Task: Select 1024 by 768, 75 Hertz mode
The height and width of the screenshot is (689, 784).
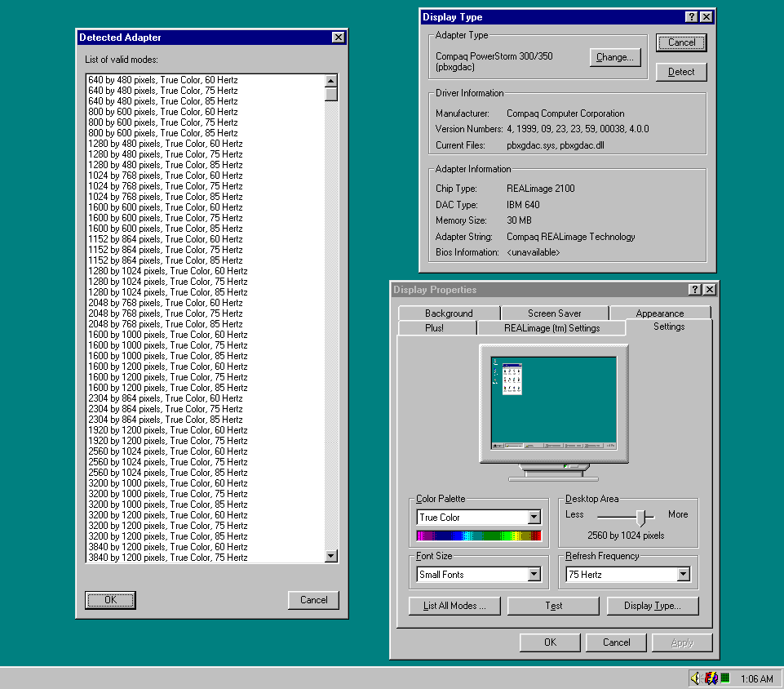Action: pos(166,186)
